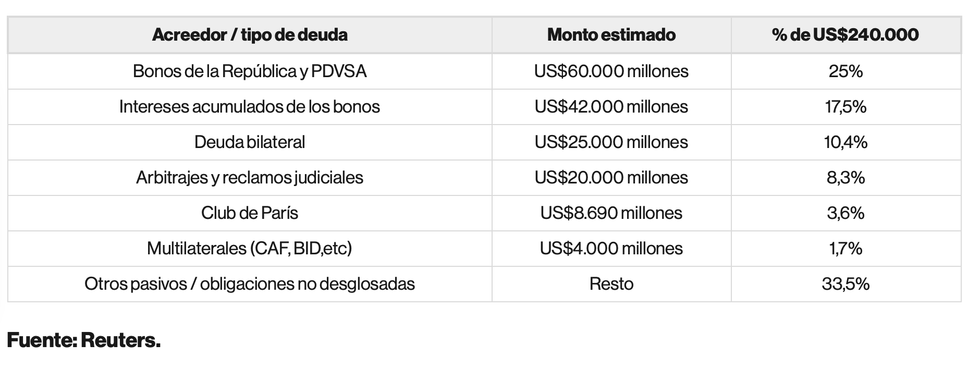Select the '% de US$240.000' column header
This screenshot has height=369, width=980.
pyautogui.click(x=846, y=35)
